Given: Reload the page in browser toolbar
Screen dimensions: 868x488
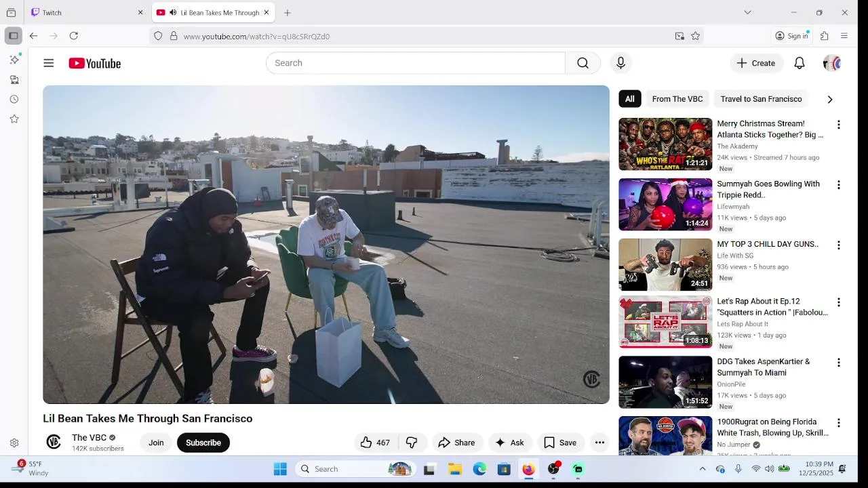Looking at the screenshot, I should [x=74, y=36].
